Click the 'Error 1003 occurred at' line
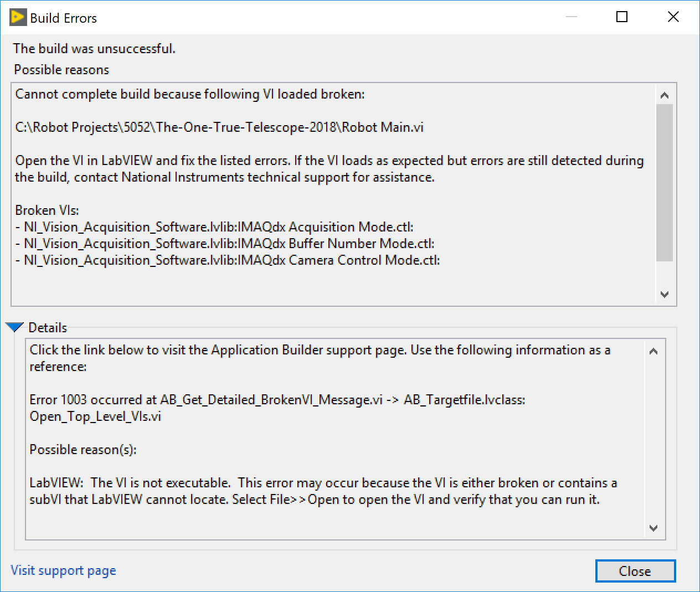 click(277, 400)
